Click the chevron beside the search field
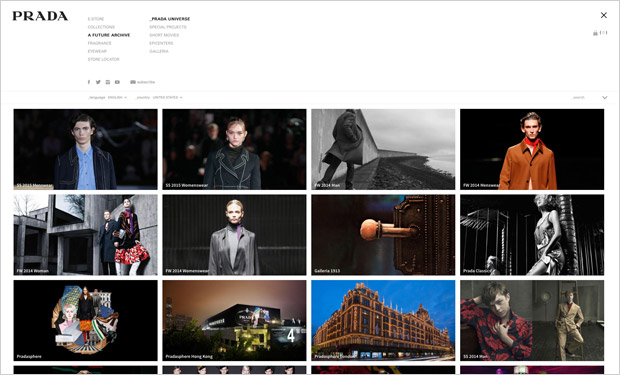 (x=605, y=97)
